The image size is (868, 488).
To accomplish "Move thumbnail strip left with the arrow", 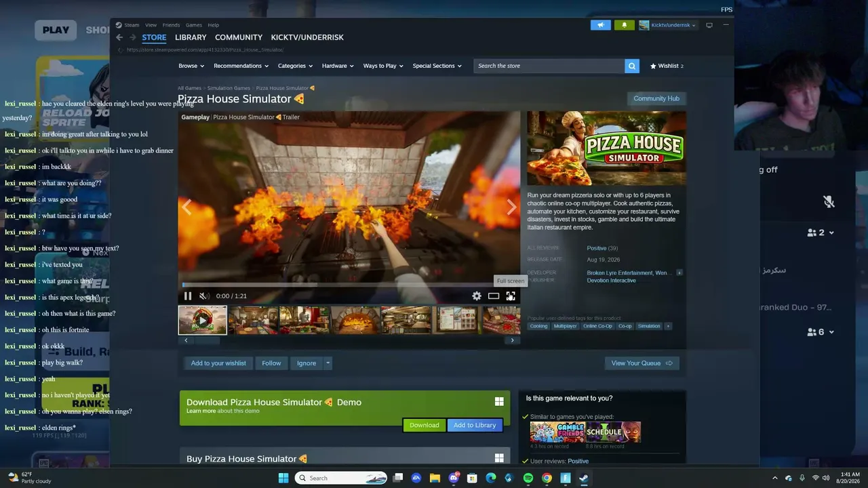I will tap(186, 340).
